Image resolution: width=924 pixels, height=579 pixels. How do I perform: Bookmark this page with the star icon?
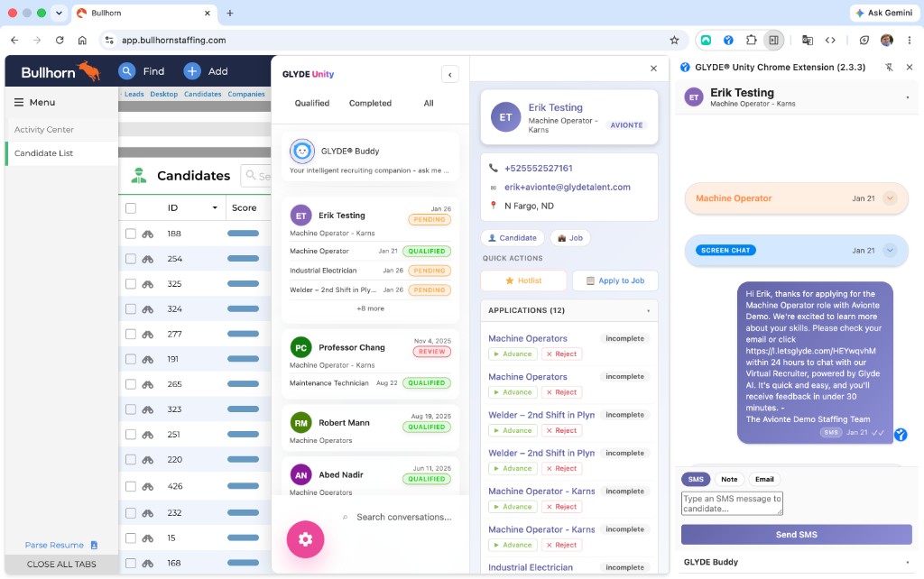click(x=674, y=40)
